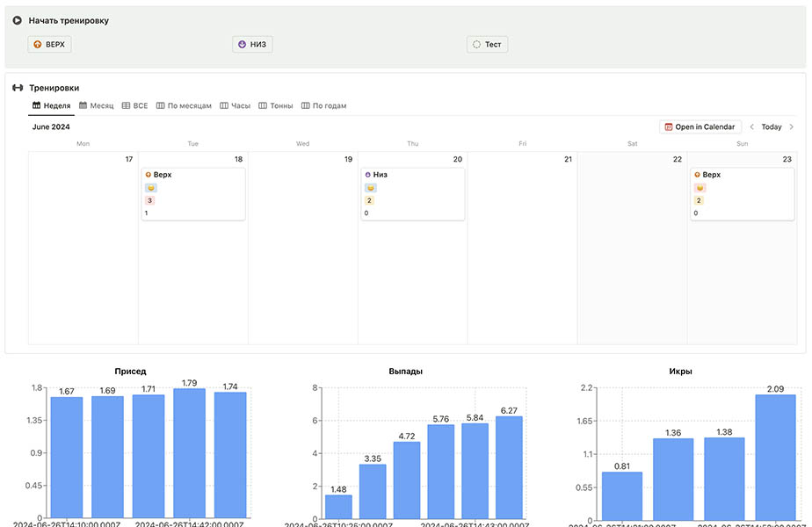
Task: Click the red tag 3 on Tuesday's card
Action: point(149,200)
